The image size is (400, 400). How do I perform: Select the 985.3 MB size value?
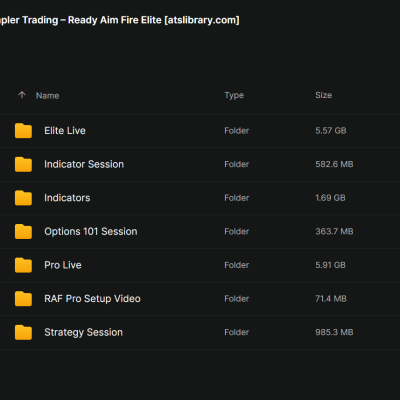pos(334,332)
